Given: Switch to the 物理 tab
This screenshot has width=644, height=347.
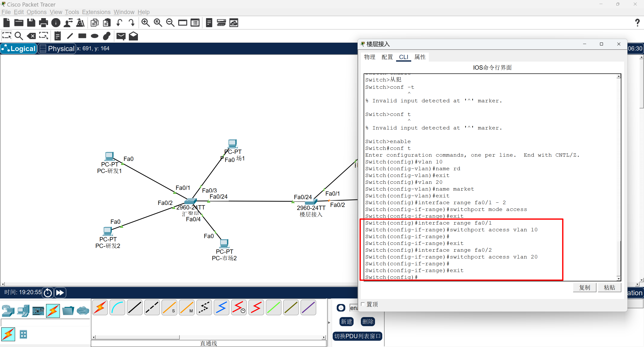Looking at the screenshot, I should (369, 57).
